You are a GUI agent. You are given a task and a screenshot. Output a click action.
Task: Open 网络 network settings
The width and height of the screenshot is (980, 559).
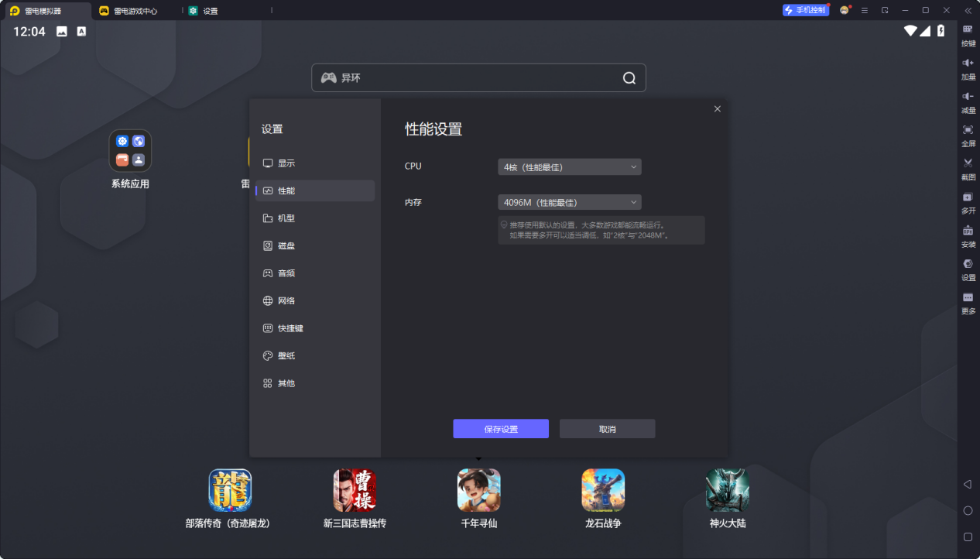coord(315,300)
